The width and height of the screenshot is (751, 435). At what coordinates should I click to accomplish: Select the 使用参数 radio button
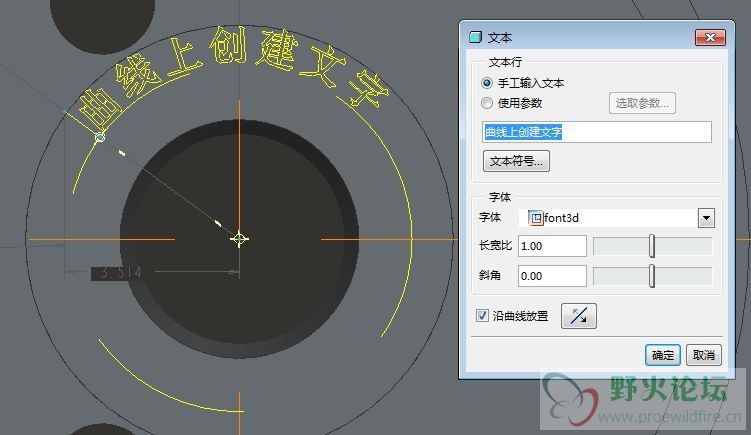(x=487, y=103)
